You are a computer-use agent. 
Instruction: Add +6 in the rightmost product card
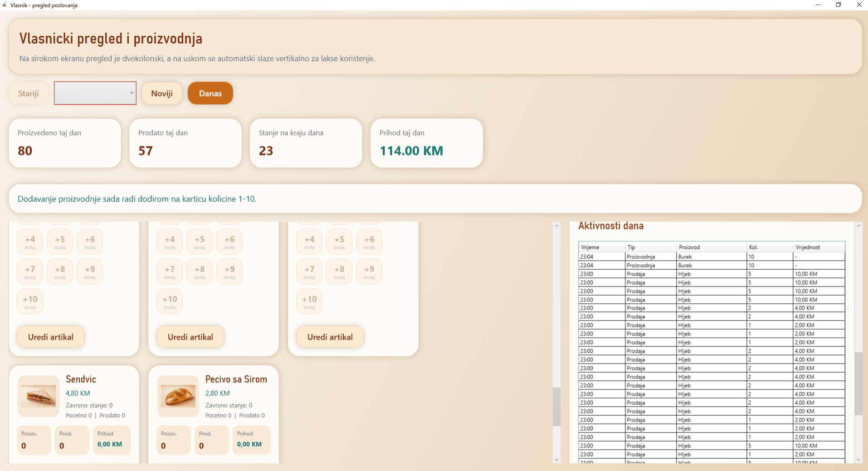(369, 242)
